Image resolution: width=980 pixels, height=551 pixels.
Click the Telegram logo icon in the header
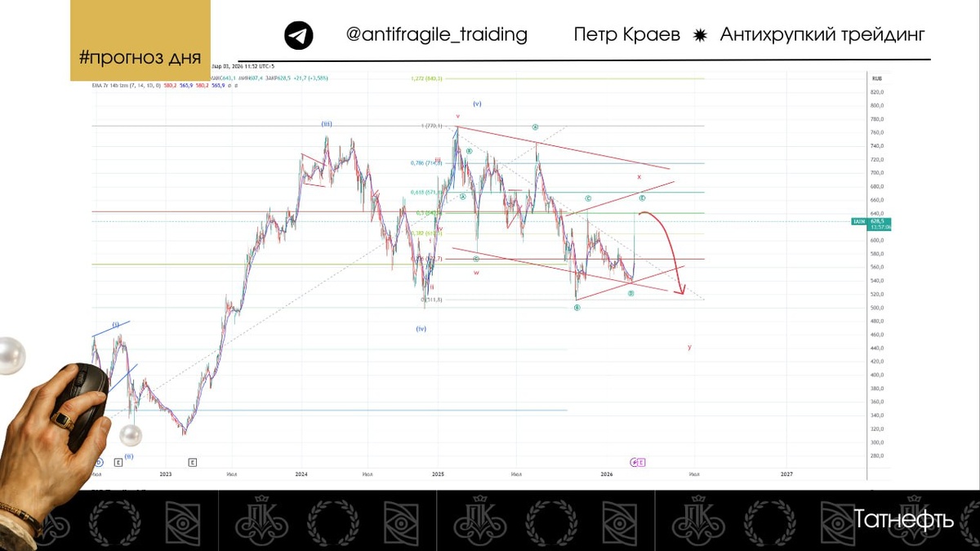[299, 36]
